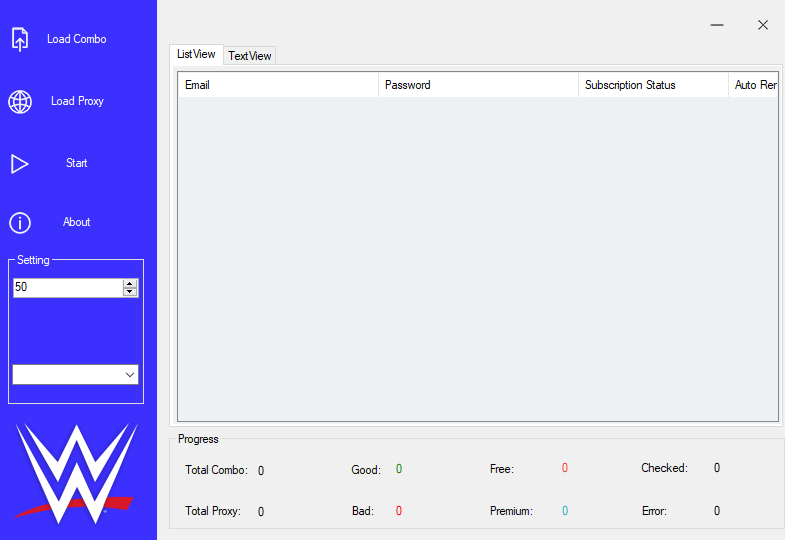
Task: Click the About info circle icon
Action: coord(20,223)
